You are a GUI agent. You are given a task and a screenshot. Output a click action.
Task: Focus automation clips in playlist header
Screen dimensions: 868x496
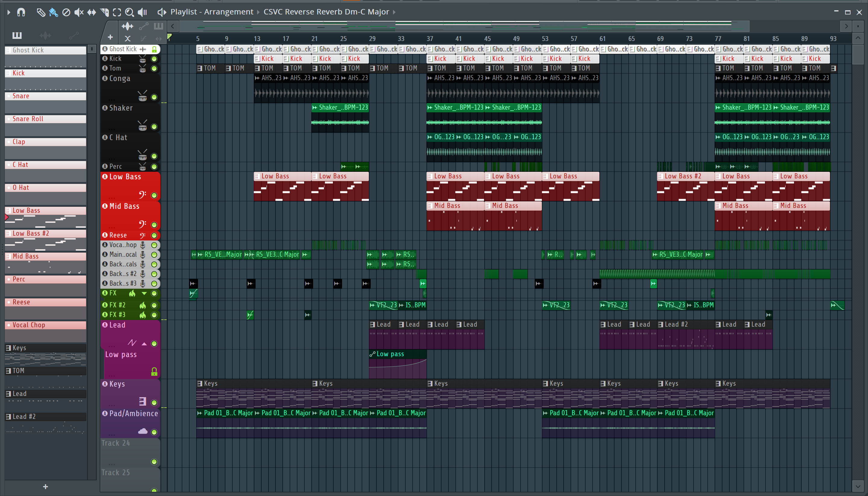(x=143, y=26)
